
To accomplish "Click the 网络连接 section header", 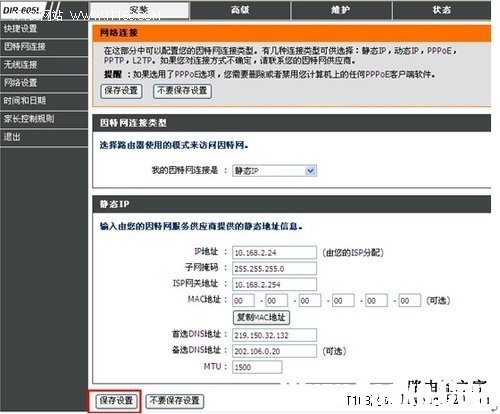I will coord(292,33).
